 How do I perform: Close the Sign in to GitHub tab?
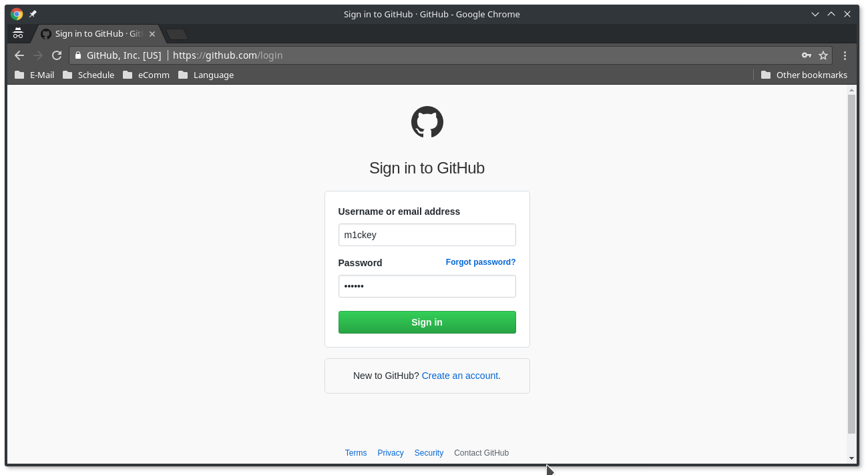coord(152,34)
